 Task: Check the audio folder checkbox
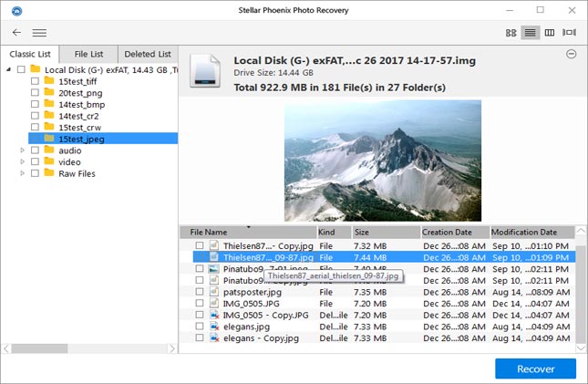click(35, 150)
